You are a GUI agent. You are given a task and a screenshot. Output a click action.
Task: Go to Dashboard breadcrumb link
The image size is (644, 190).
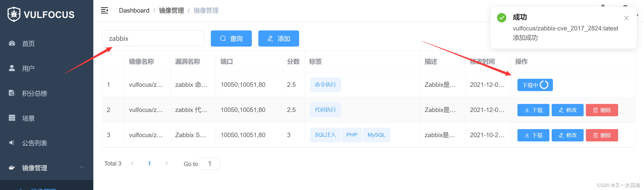tap(134, 11)
